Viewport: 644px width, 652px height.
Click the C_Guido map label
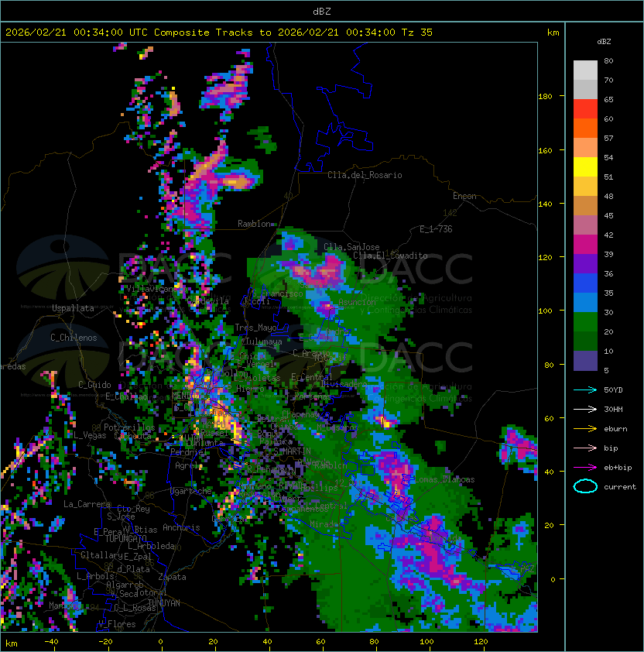(x=94, y=385)
